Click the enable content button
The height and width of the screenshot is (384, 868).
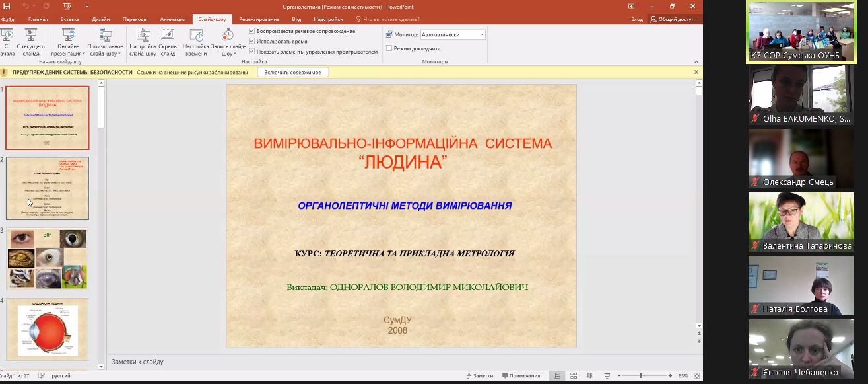(x=292, y=72)
